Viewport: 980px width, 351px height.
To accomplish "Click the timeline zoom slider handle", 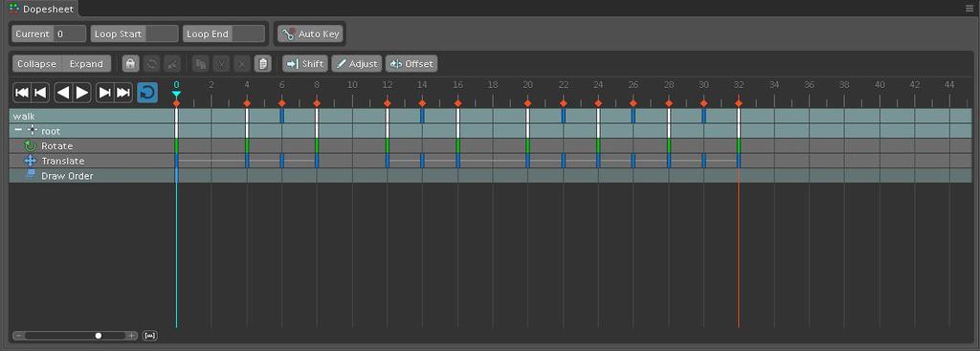I will (x=99, y=336).
